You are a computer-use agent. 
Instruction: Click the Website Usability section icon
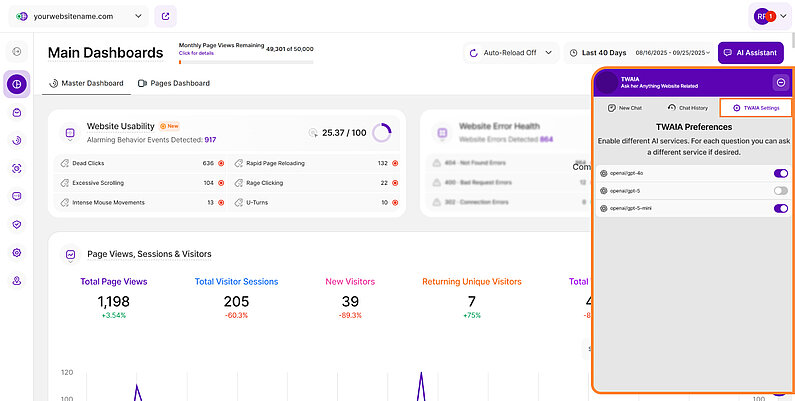[69, 132]
